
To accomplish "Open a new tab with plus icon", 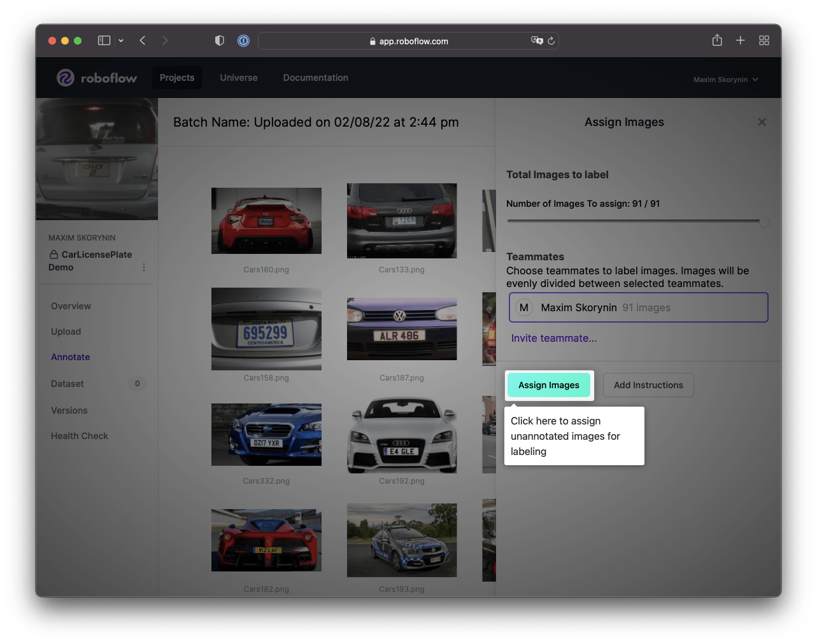I will 741,41.
